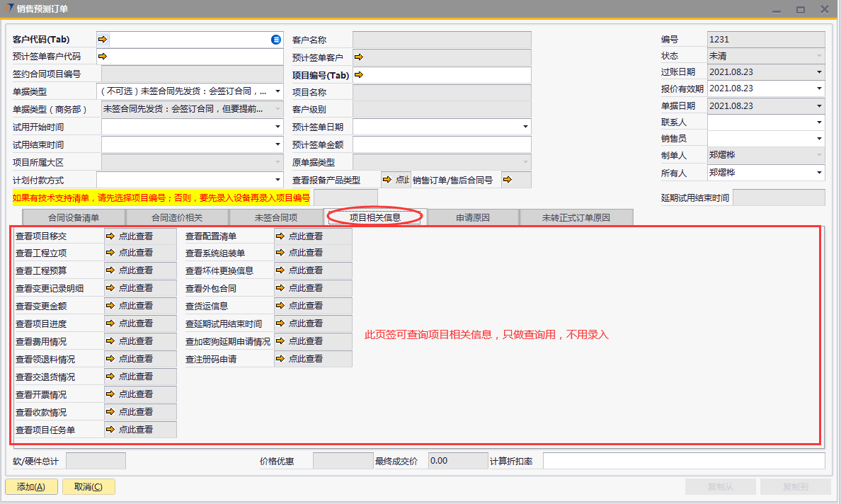Screen dimensions: 841x504
Task: Expand the 预计签单日期 dropdown
Action: pos(525,127)
